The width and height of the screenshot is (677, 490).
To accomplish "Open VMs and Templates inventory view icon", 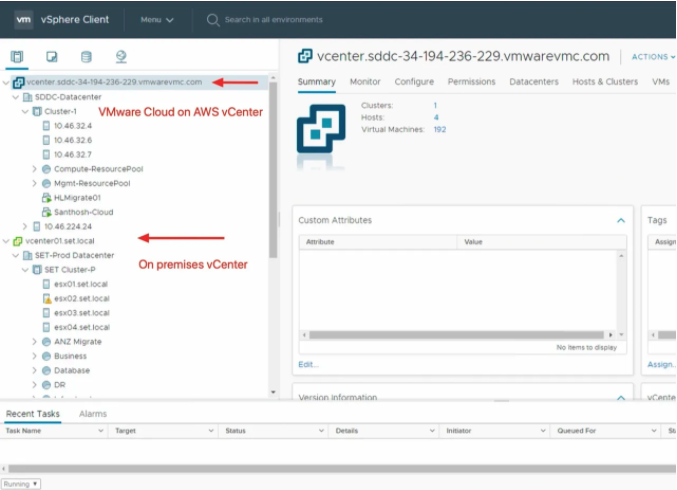I will click(x=52, y=57).
